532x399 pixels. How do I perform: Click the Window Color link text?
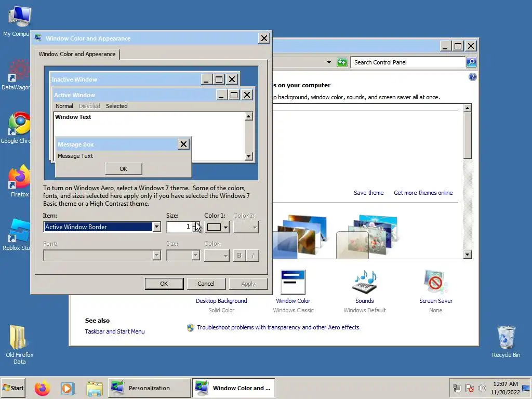click(x=293, y=301)
